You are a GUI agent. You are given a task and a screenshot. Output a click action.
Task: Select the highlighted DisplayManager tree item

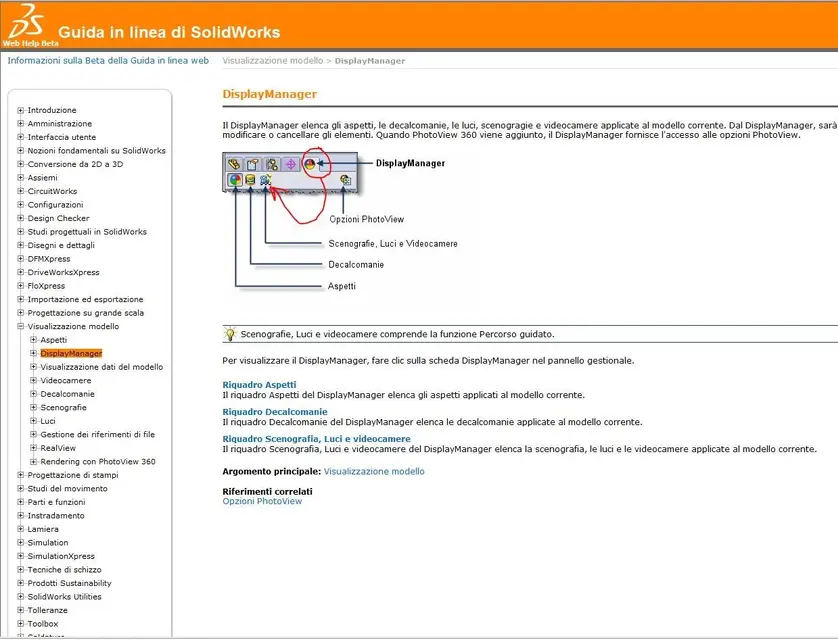tap(71, 353)
